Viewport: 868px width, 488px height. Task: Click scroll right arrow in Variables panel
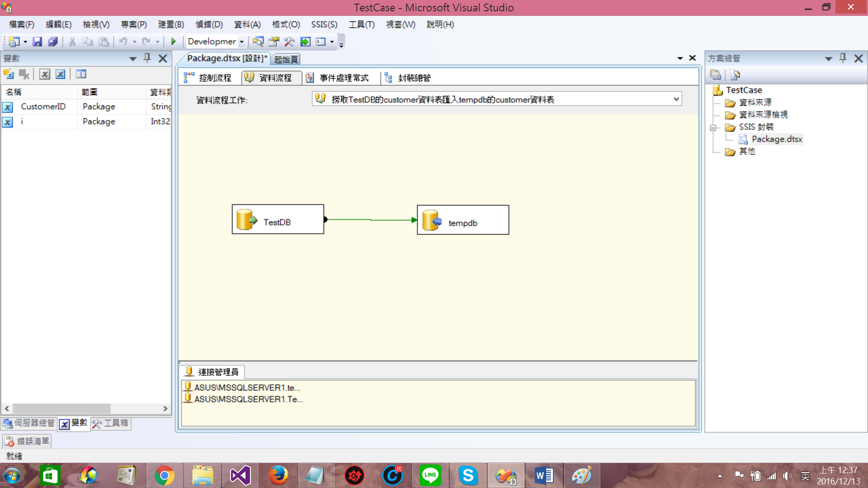(165, 408)
